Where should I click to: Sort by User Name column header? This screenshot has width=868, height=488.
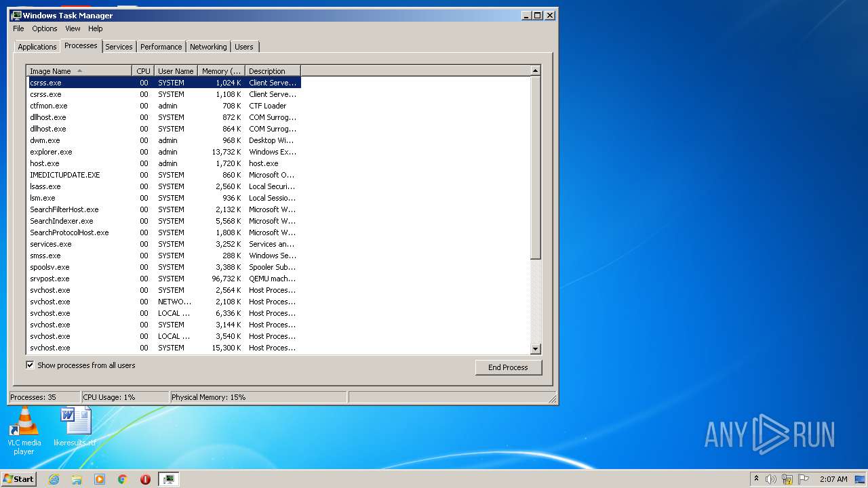click(176, 71)
